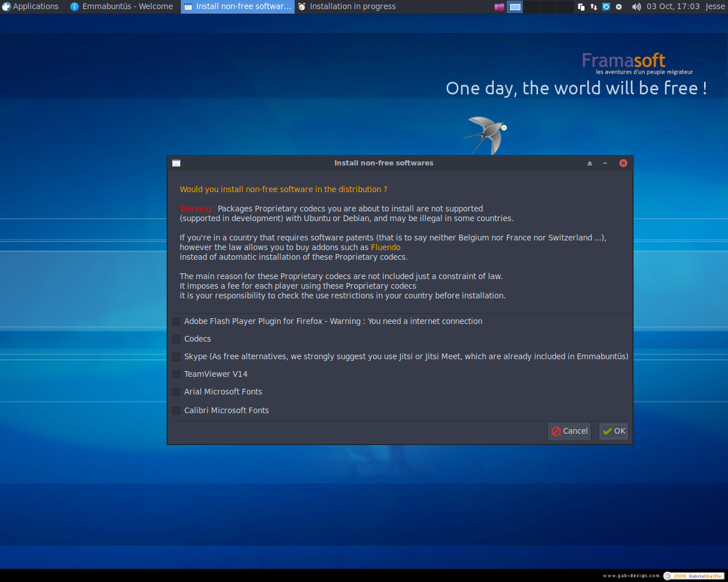Enable Arial Microsoft Fonts checkbox
This screenshot has height=582, width=728.
[176, 392]
